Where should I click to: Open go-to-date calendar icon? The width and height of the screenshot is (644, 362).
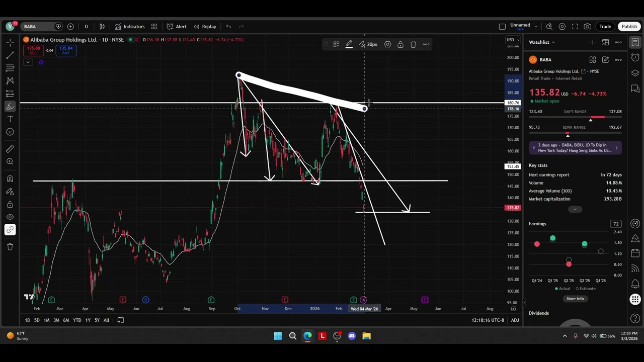tap(121, 320)
